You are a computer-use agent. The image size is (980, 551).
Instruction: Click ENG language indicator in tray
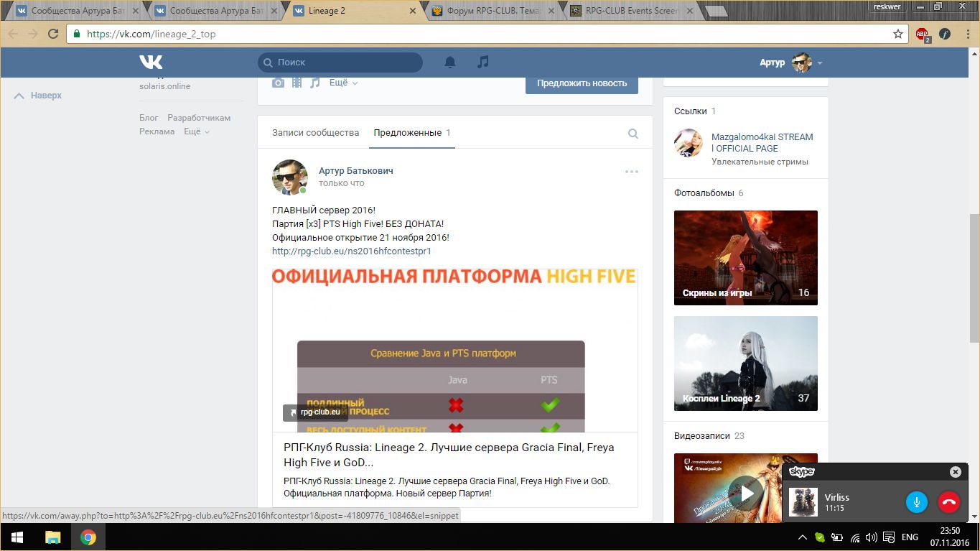910,537
